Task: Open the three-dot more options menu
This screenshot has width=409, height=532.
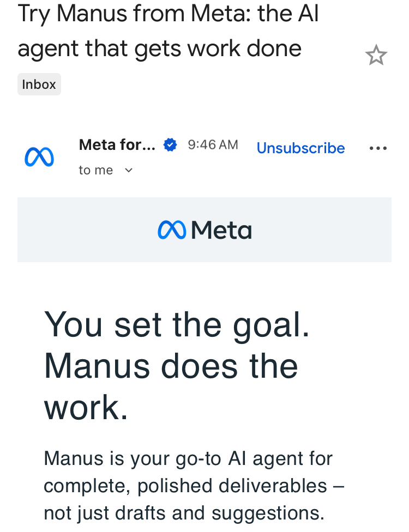Action: (378, 148)
